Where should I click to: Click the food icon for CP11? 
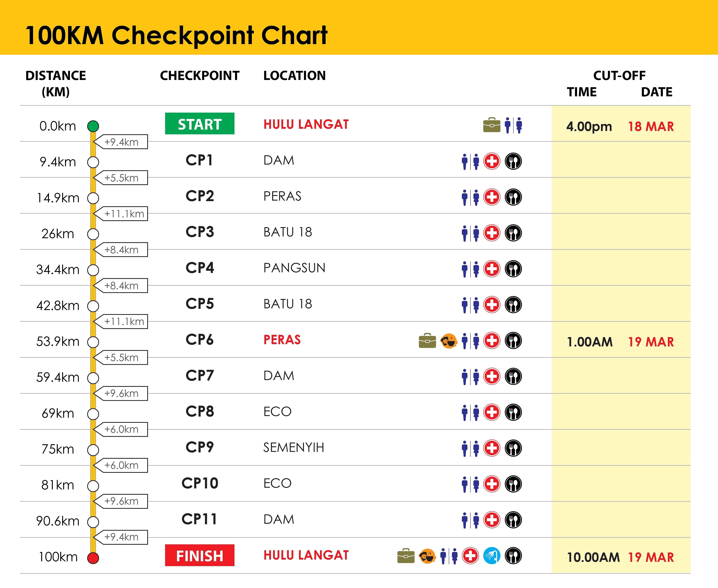coord(513,520)
